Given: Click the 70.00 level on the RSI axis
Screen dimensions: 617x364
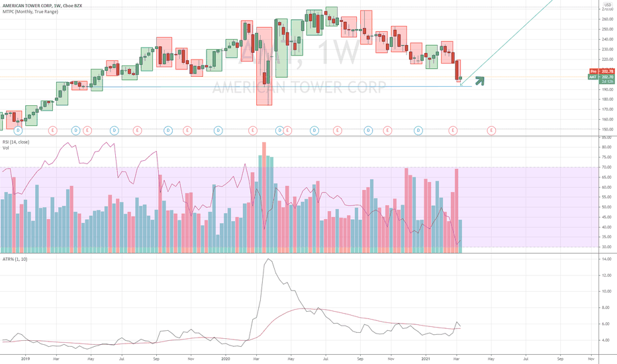Looking at the screenshot, I should click(606, 167).
